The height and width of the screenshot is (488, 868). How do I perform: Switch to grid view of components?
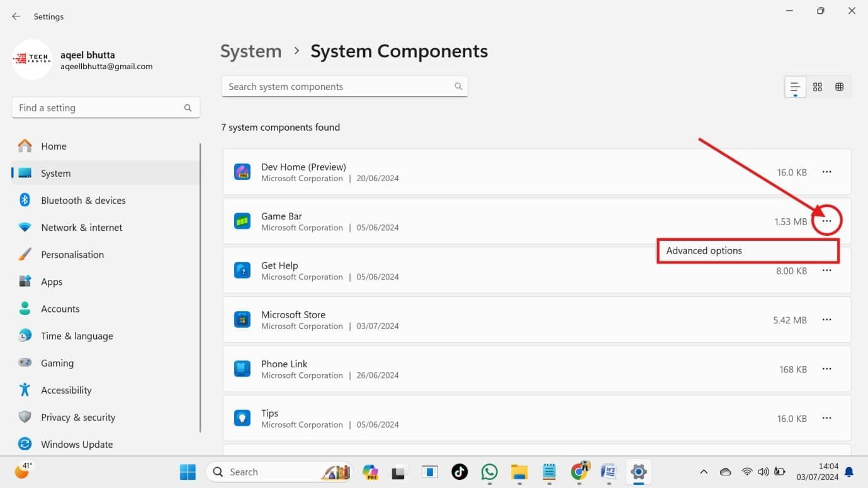click(x=817, y=86)
